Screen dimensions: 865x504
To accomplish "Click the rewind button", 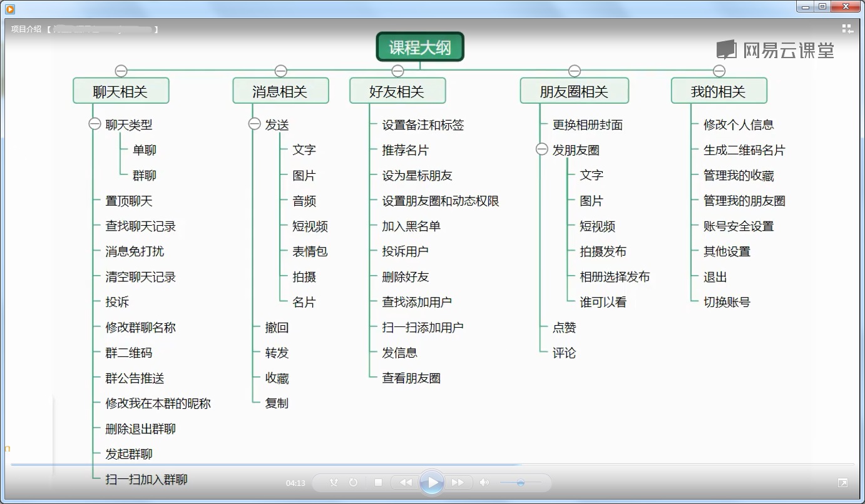I will point(406,483).
